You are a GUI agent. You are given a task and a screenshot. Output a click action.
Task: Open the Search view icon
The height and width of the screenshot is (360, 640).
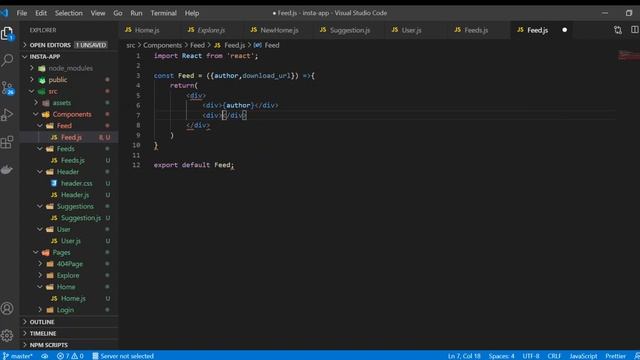pyautogui.click(x=7, y=60)
